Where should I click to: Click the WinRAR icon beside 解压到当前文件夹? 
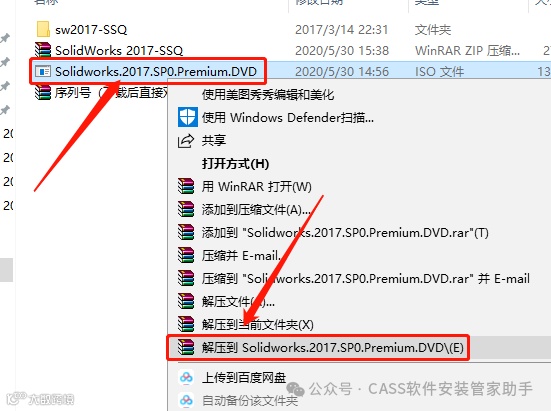(186, 324)
